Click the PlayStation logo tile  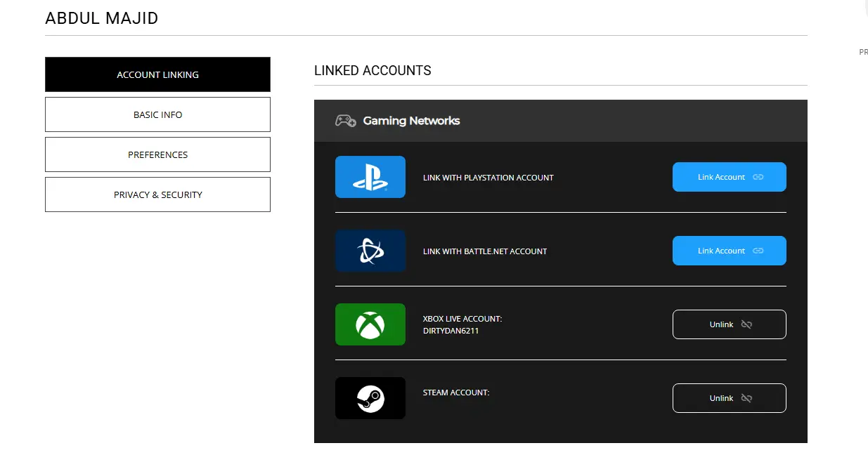tap(370, 177)
